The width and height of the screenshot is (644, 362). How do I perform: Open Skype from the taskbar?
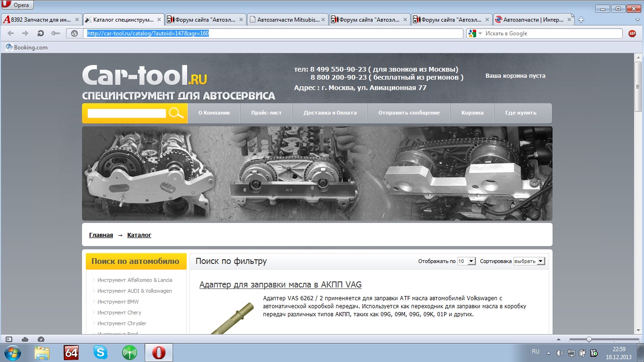point(100,353)
